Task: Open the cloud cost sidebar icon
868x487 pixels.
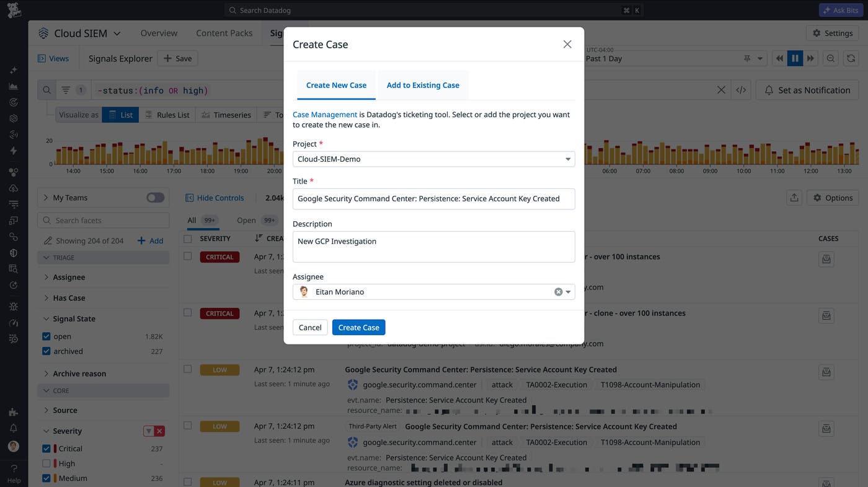Action: [x=14, y=188]
